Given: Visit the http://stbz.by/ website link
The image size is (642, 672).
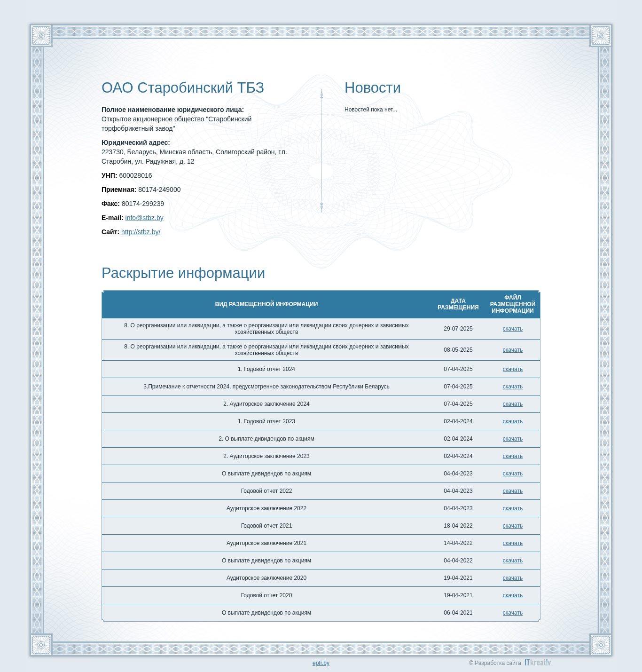Looking at the screenshot, I should pyautogui.click(x=141, y=232).
